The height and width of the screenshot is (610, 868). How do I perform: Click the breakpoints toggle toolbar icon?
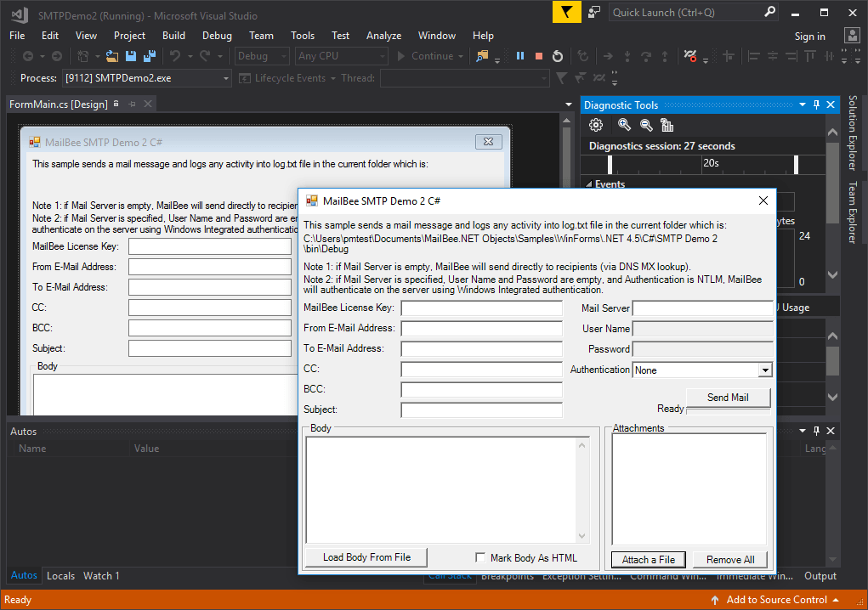pyautogui.click(x=689, y=56)
